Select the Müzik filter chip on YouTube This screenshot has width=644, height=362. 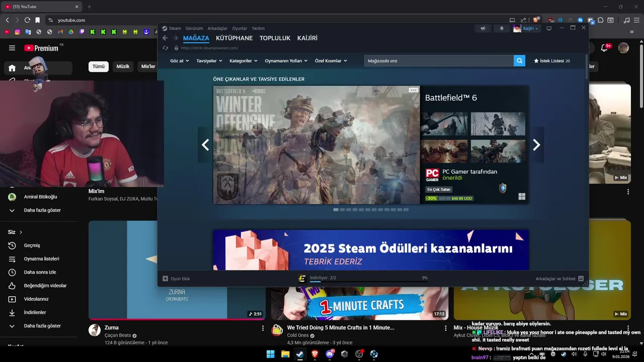tap(123, 66)
